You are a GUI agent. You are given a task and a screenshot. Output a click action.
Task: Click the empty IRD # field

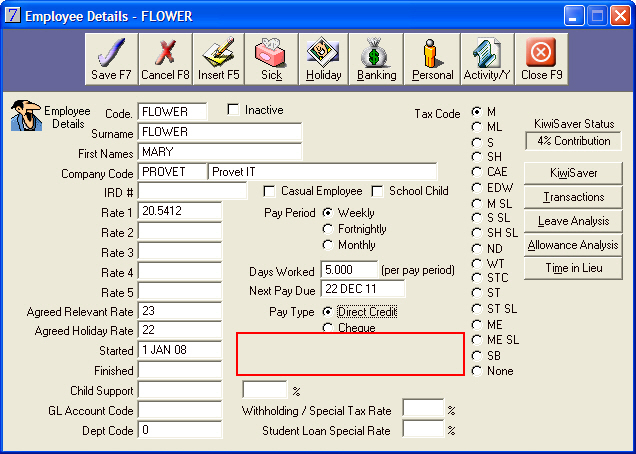pos(192,191)
